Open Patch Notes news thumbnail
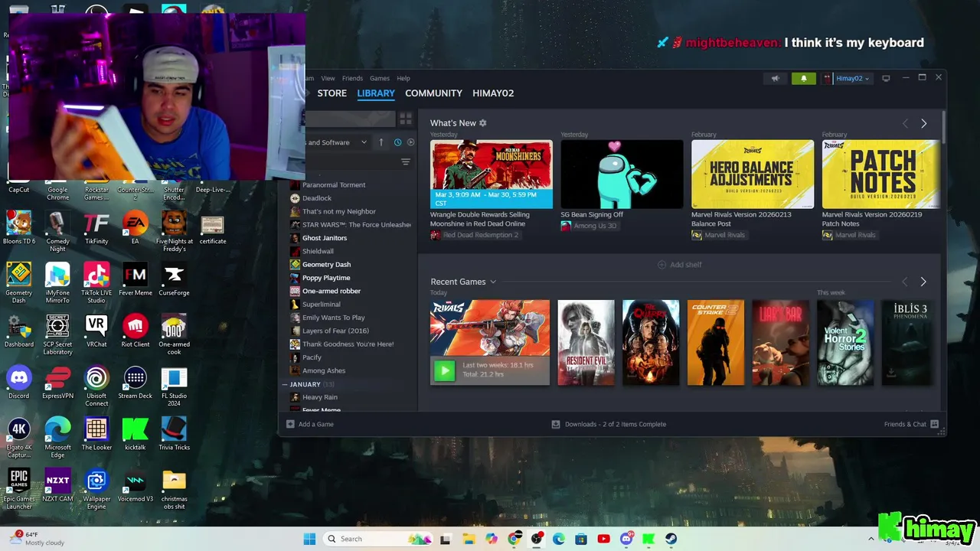This screenshot has width=980, height=551. [x=881, y=174]
